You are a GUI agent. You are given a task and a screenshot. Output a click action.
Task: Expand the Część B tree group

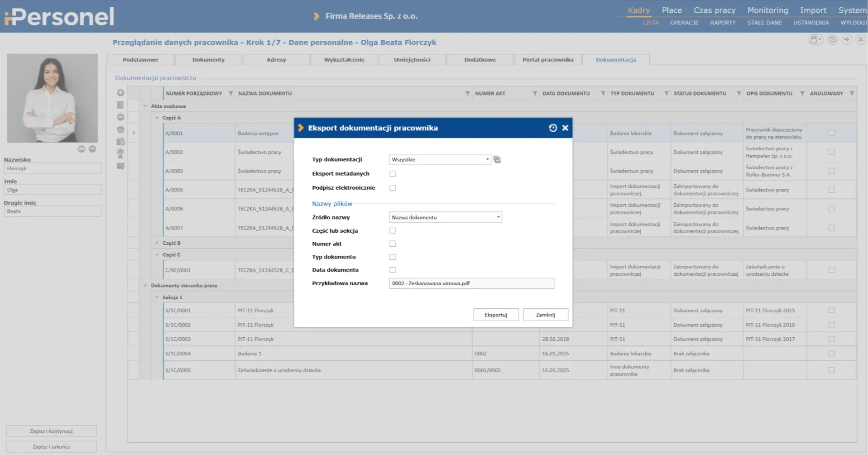tap(157, 243)
